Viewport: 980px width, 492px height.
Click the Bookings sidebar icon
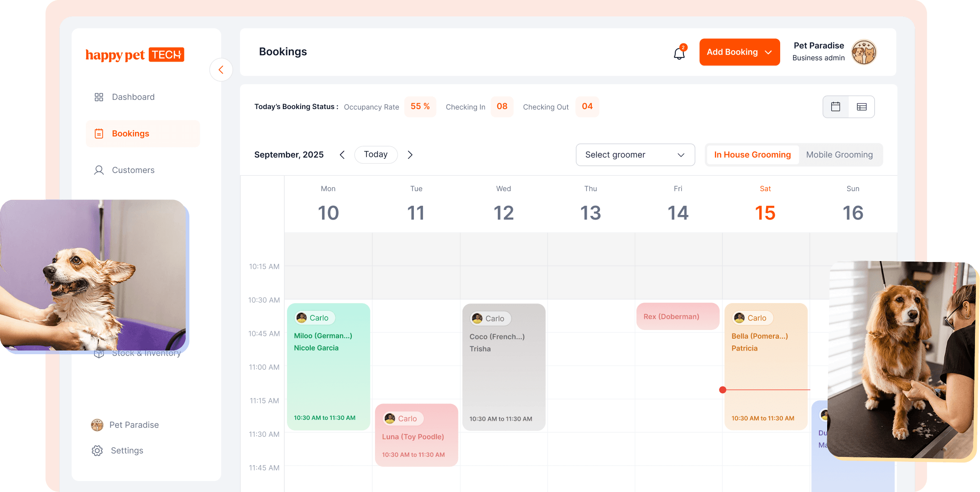[x=99, y=134]
